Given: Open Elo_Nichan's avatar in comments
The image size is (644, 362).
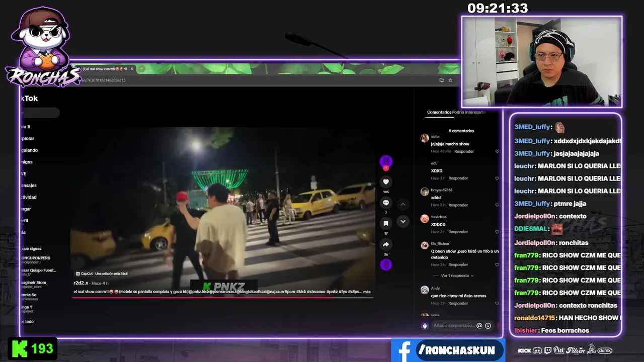Looking at the screenshot, I should pos(425,245).
